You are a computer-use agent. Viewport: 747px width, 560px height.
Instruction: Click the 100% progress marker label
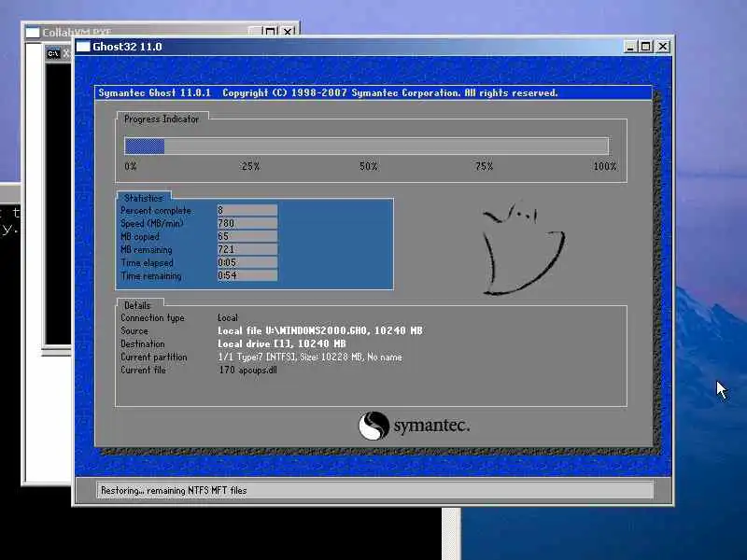(604, 166)
